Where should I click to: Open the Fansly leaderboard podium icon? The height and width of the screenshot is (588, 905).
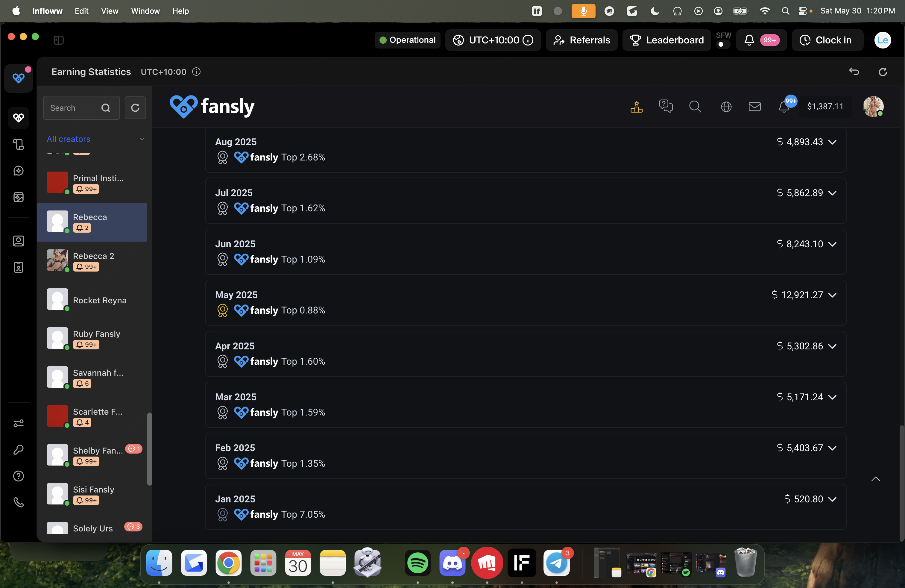636,107
